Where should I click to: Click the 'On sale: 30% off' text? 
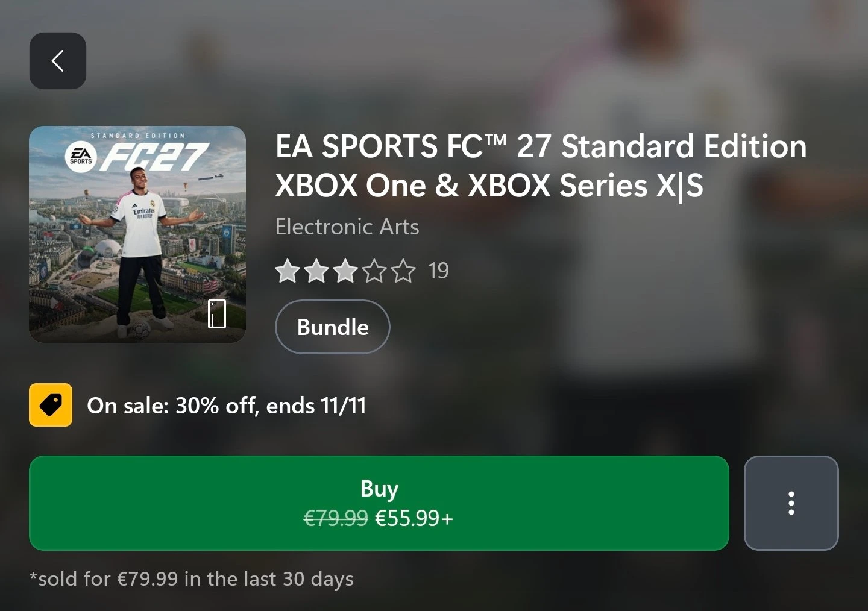coord(171,406)
